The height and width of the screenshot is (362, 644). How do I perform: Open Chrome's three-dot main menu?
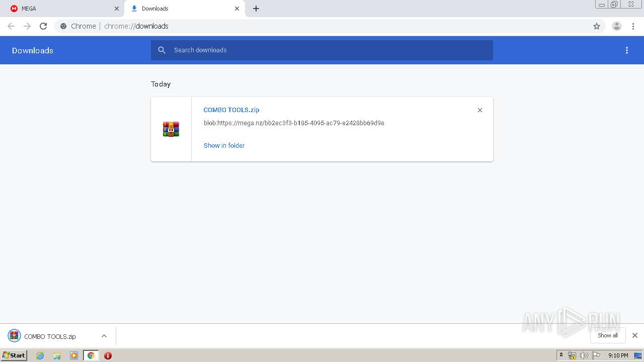point(633,26)
